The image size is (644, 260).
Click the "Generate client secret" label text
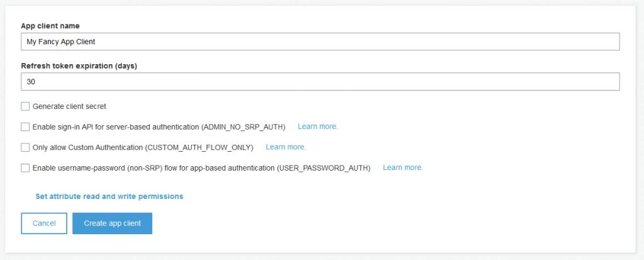[69, 106]
